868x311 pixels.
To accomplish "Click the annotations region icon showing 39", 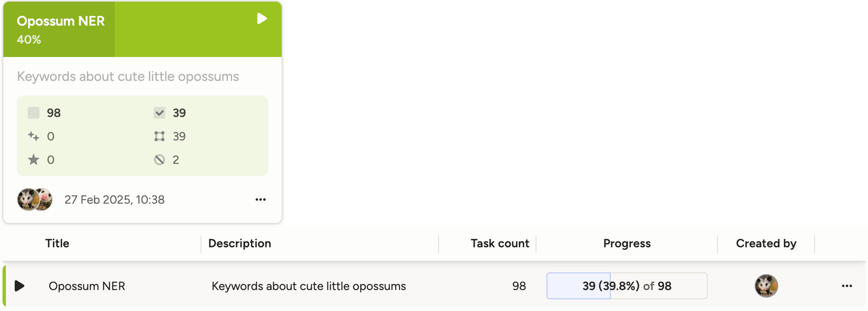I will (160, 136).
